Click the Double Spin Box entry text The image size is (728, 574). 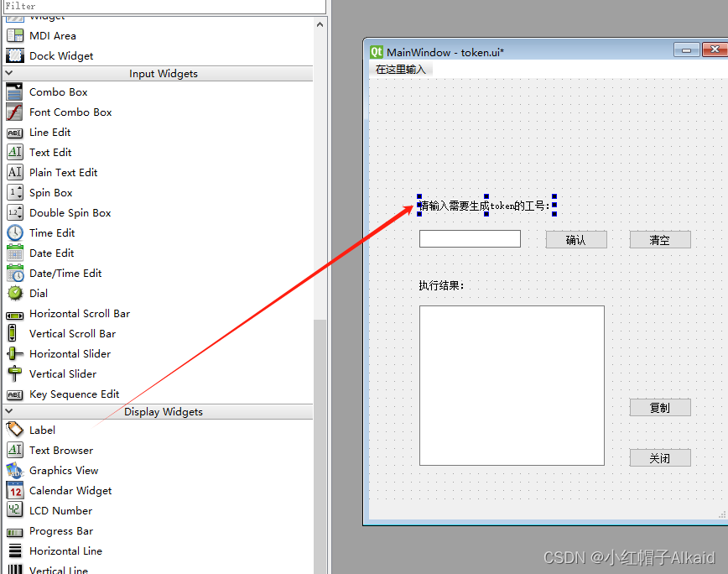(x=70, y=213)
